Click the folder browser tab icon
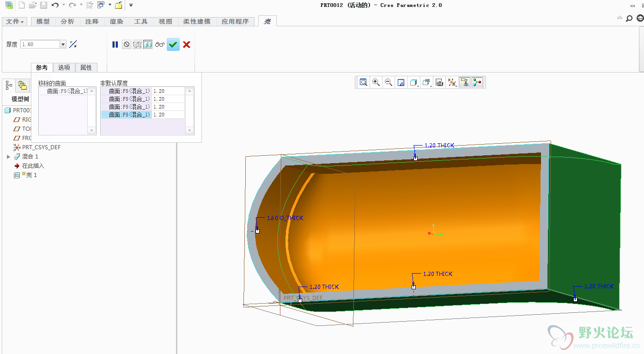 tap(22, 85)
